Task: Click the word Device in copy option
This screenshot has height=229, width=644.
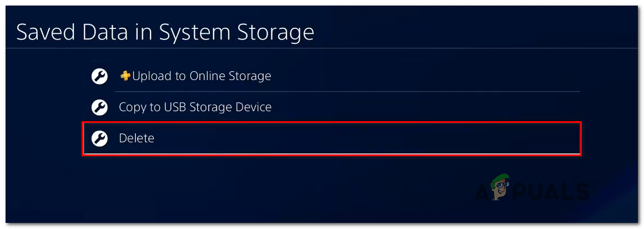Action: (x=253, y=107)
